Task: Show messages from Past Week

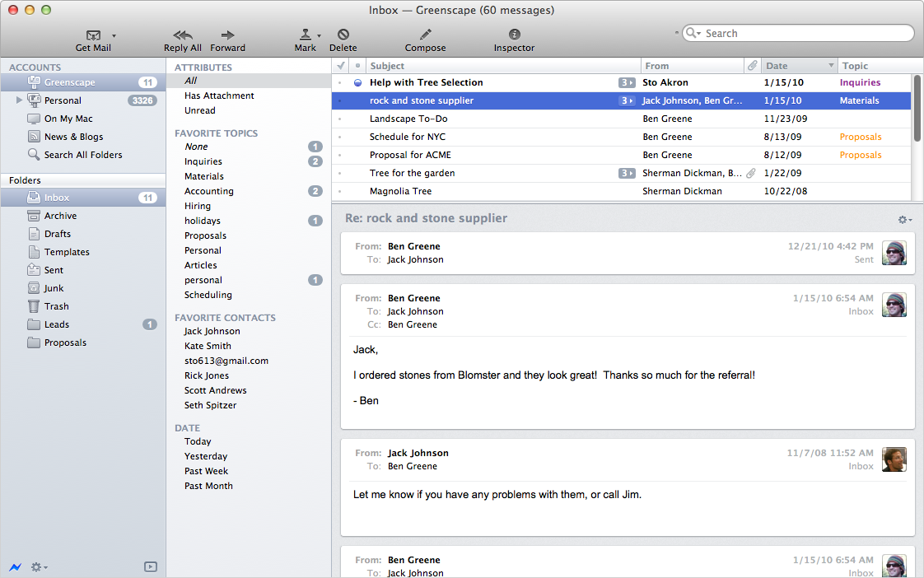Action: 207,471
